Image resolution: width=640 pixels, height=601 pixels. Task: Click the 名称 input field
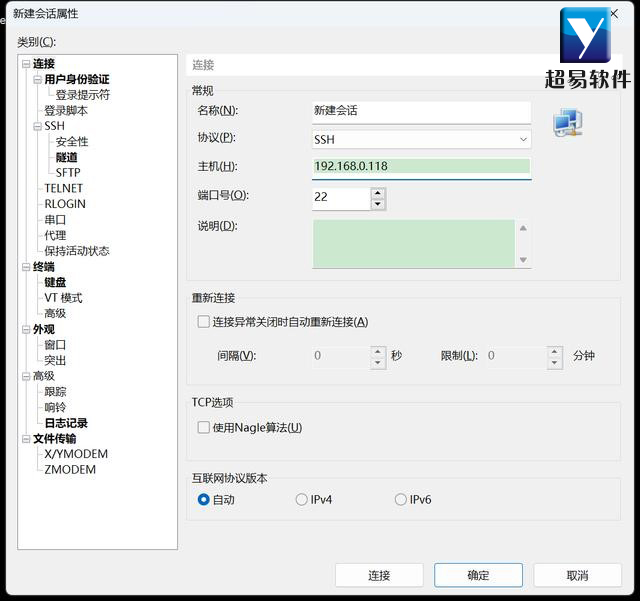(421, 111)
